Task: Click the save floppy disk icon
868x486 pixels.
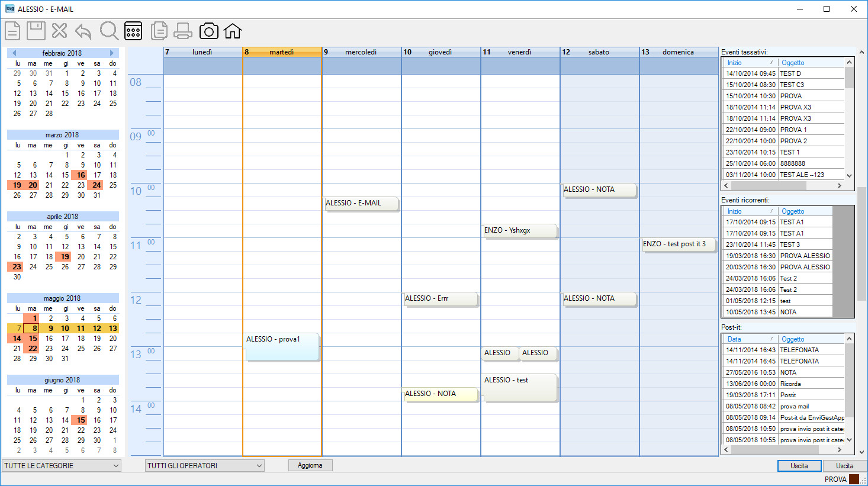Action: click(x=36, y=31)
